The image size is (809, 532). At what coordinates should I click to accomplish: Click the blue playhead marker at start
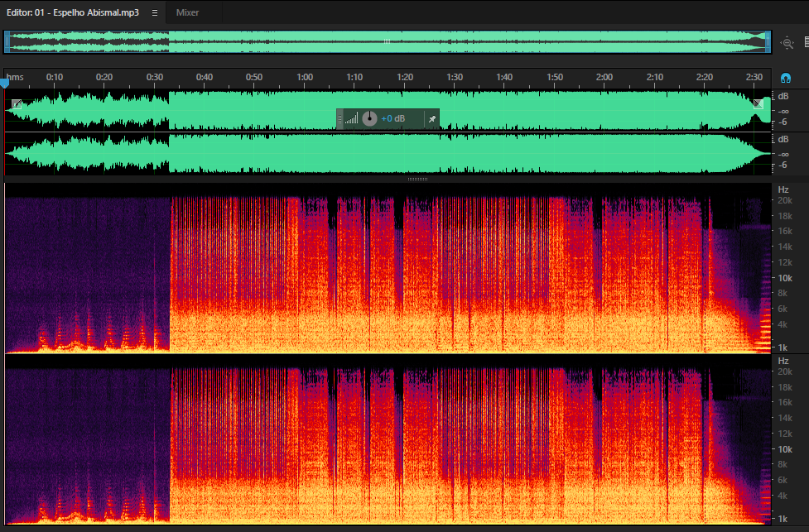5,83
